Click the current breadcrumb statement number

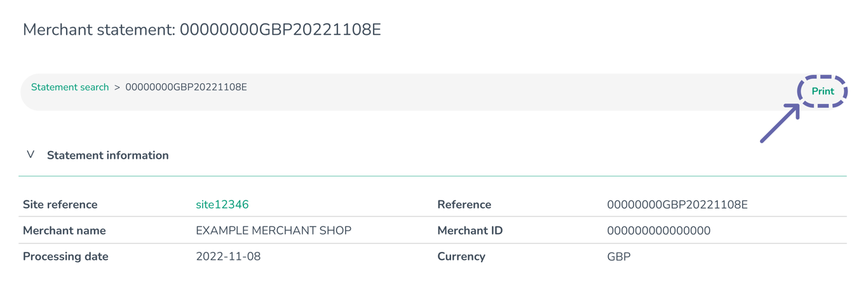pos(186,88)
